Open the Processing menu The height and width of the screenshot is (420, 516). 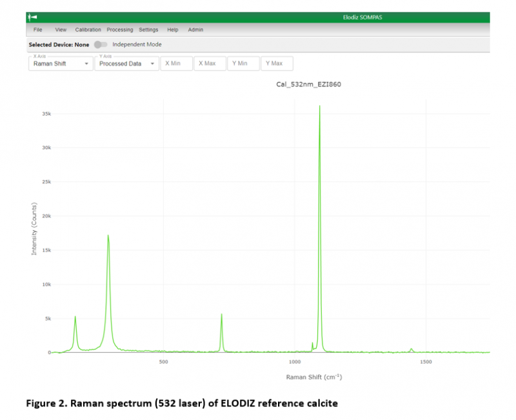119,30
